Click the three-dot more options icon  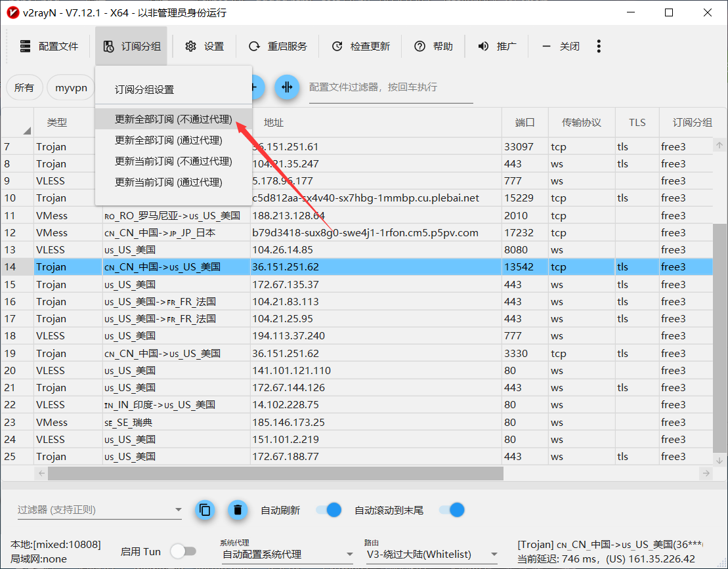click(x=598, y=46)
